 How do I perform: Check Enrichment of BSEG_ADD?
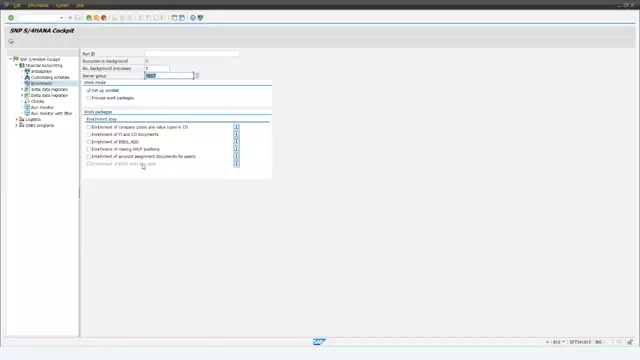89,142
